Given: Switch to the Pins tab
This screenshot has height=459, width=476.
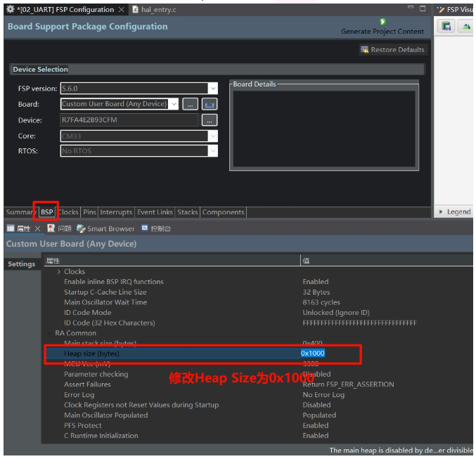Looking at the screenshot, I should (89, 212).
